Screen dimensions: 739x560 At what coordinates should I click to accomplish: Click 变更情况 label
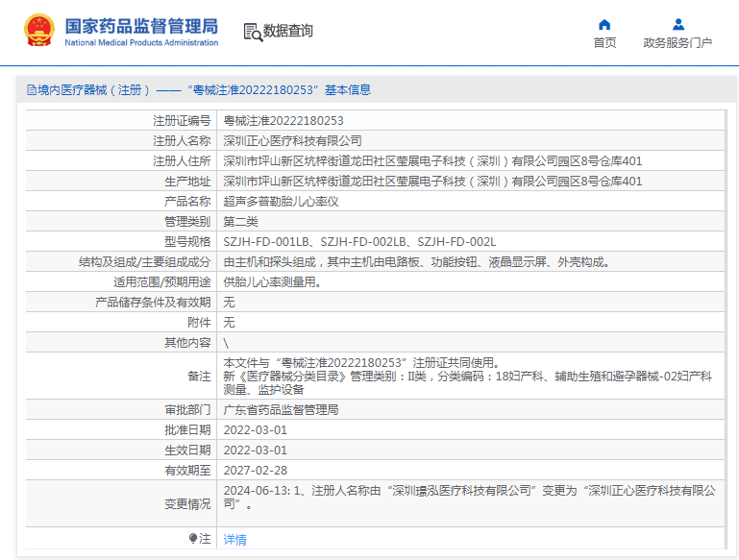tap(187, 504)
